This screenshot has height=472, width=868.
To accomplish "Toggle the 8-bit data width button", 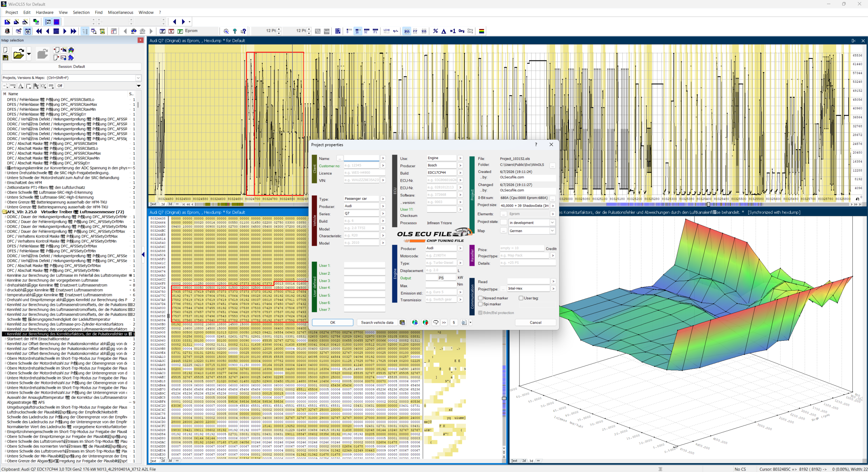I will pos(349,31).
